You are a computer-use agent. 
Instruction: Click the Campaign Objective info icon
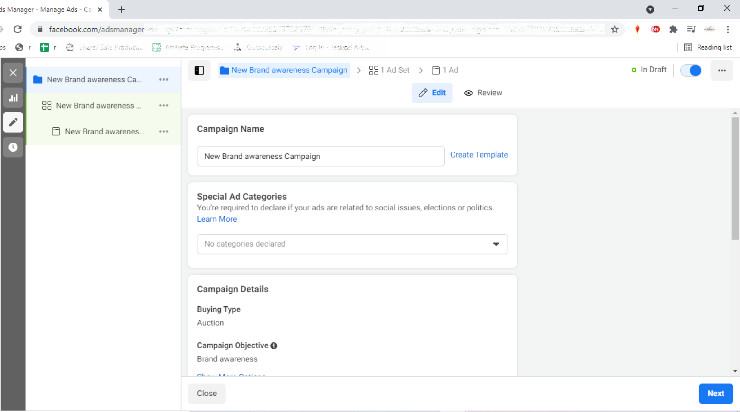[274, 345]
